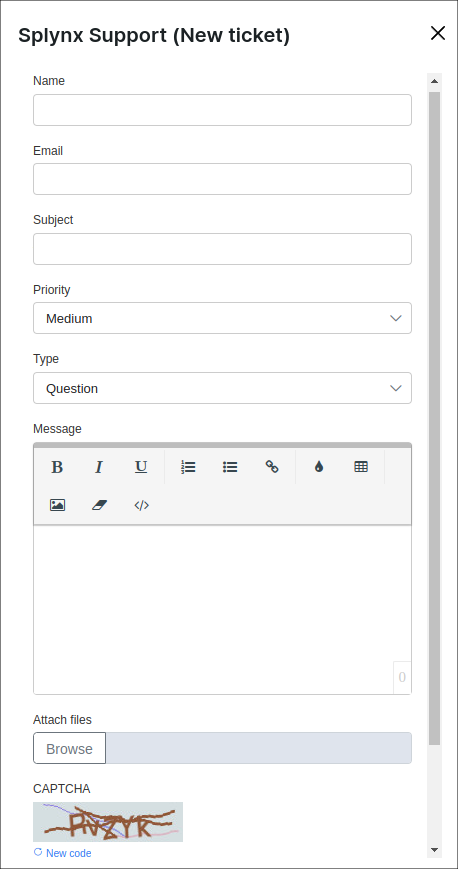The height and width of the screenshot is (869, 458).
Task: Click the Type label
Action: tap(46, 359)
